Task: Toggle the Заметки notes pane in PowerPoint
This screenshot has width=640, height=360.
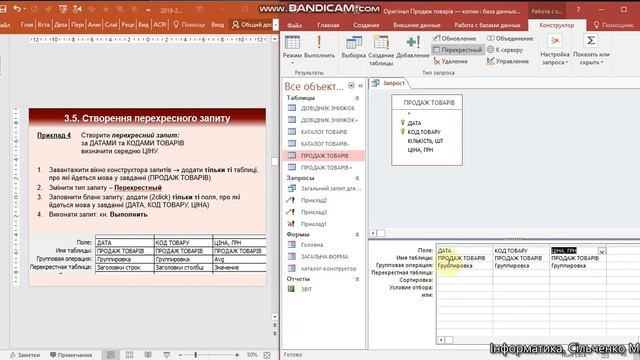Action: [25, 355]
